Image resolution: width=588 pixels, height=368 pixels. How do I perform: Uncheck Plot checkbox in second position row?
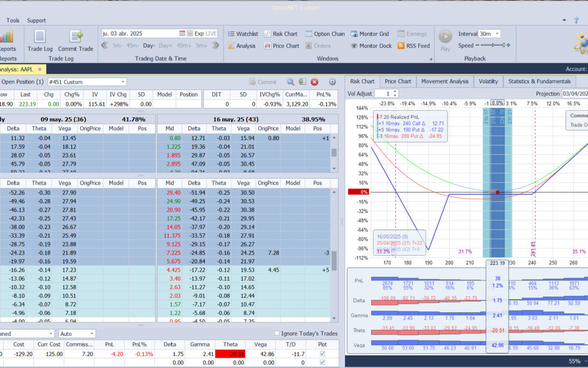click(323, 362)
